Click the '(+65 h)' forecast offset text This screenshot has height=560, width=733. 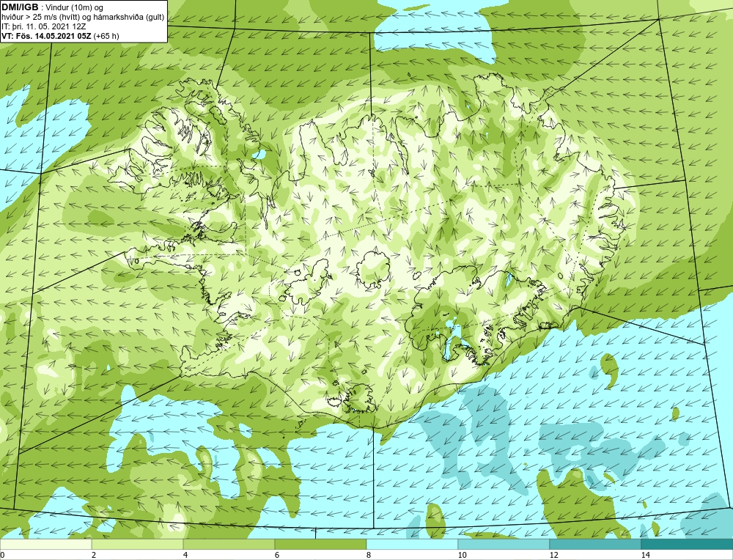click(106, 36)
